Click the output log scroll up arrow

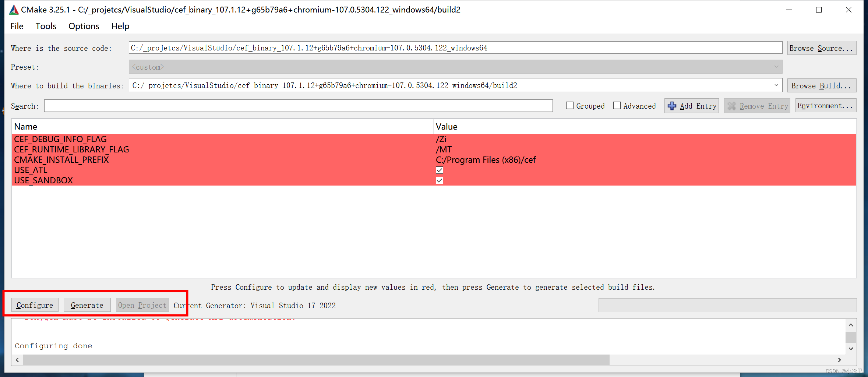coord(851,325)
